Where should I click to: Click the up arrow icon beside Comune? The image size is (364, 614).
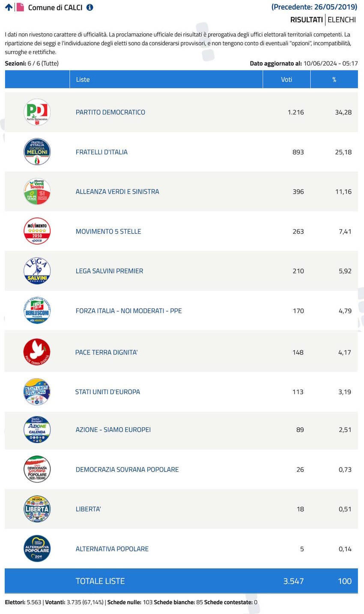[x=9, y=7]
